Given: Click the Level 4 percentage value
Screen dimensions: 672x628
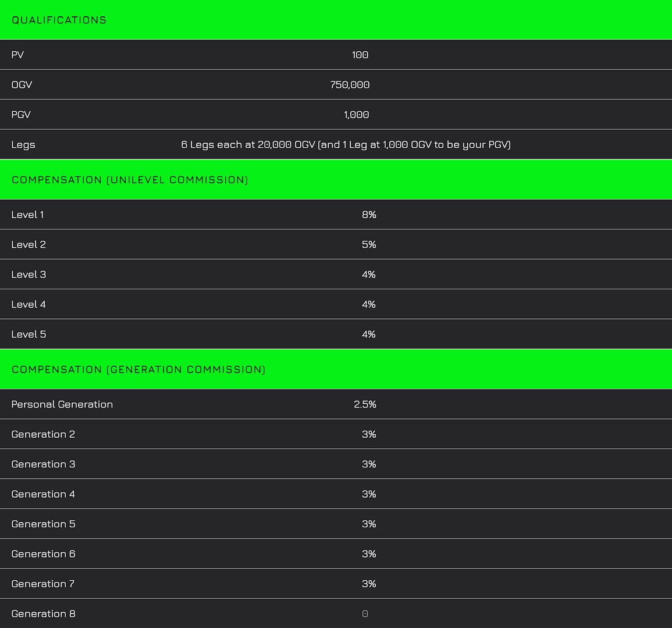Looking at the screenshot, I should [369, 304].
